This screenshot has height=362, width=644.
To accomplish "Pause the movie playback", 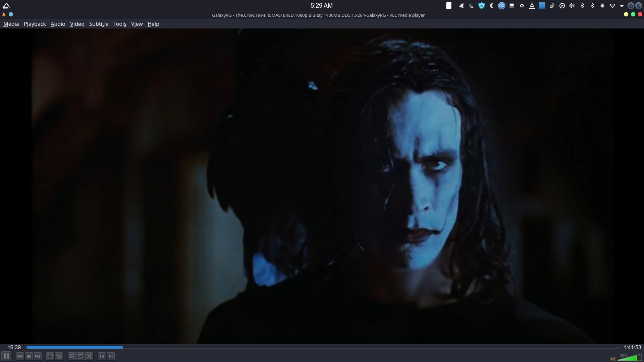I will (6, 356).
